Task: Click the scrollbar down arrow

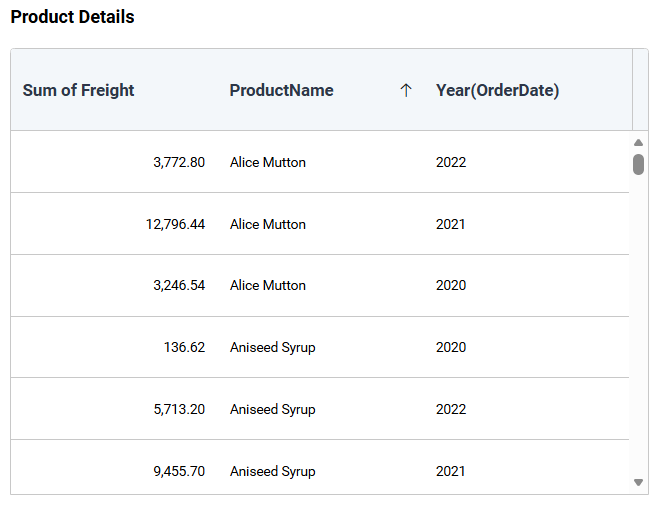Action: [638, 482]
